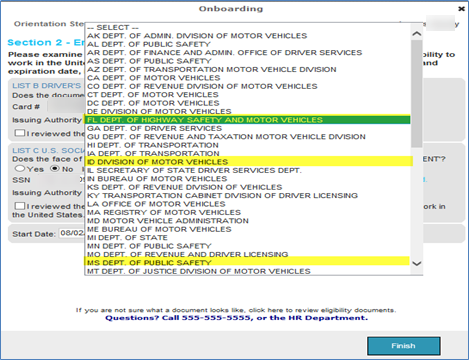Click the dropdown list scrollbar thumb
The height and width of the screenshot is (360, 469).
pyautogui.click(x=417, y=94)
